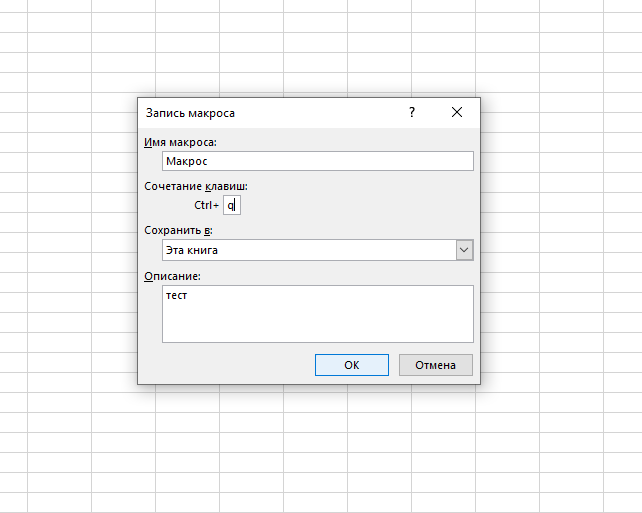Focus the Имя макроса input field
642x513 pixels.
coord(318,161)
